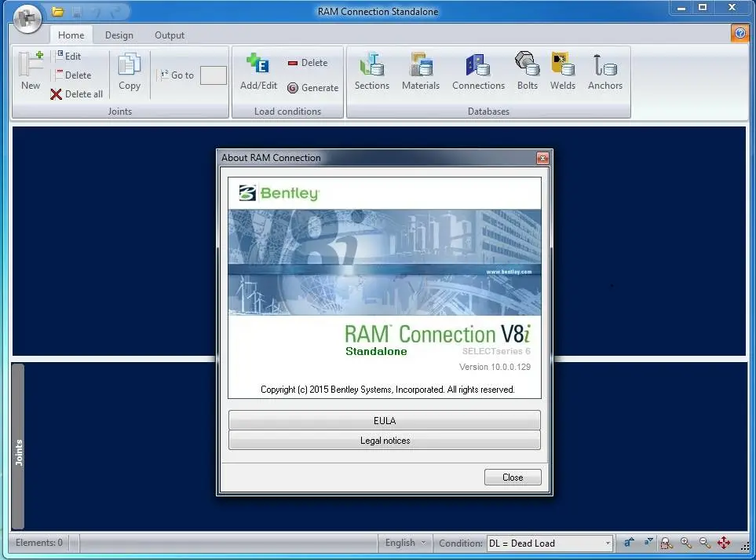Generate load conditions
This screenshot has height=560, width=756.
pyautogui.click(x=313, y=88)
